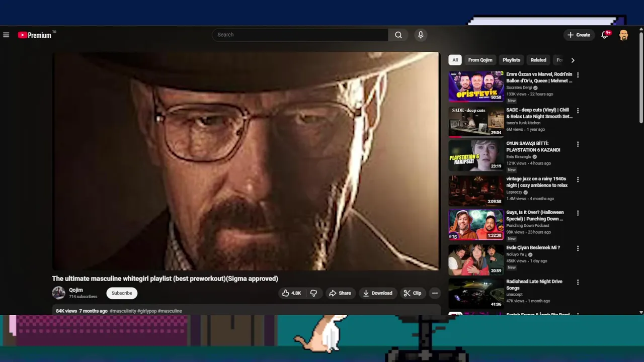Open Radiohead Late Night Drive thumbnail
The image size is (644, 362).
click(476, 294)
